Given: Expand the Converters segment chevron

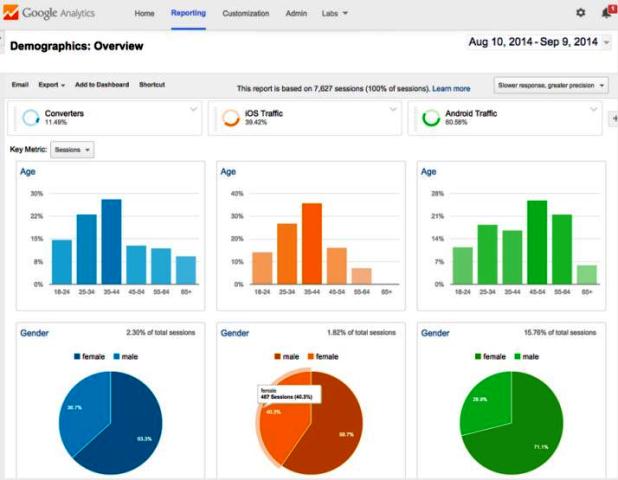Looking at the screenshot, I should tap(194, 109).
